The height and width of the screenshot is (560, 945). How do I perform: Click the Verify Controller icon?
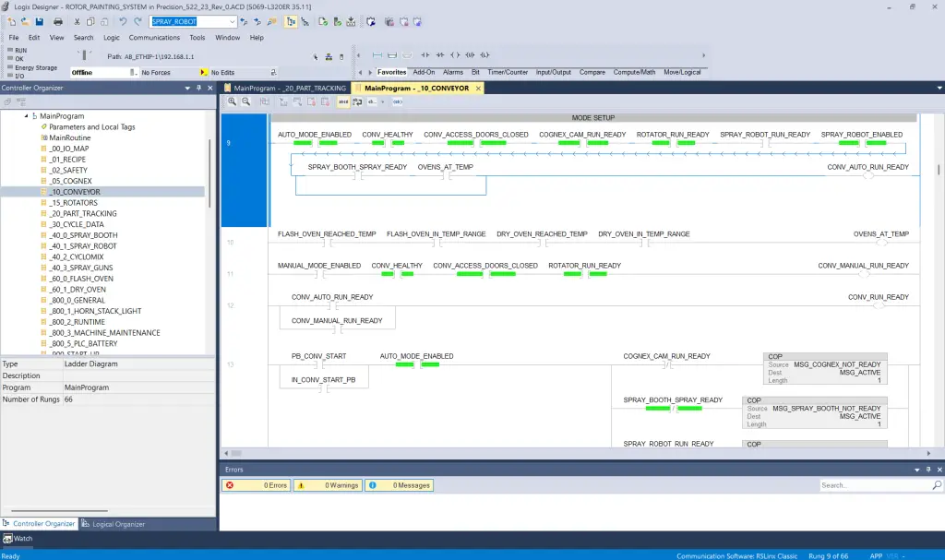pos(337,22)
